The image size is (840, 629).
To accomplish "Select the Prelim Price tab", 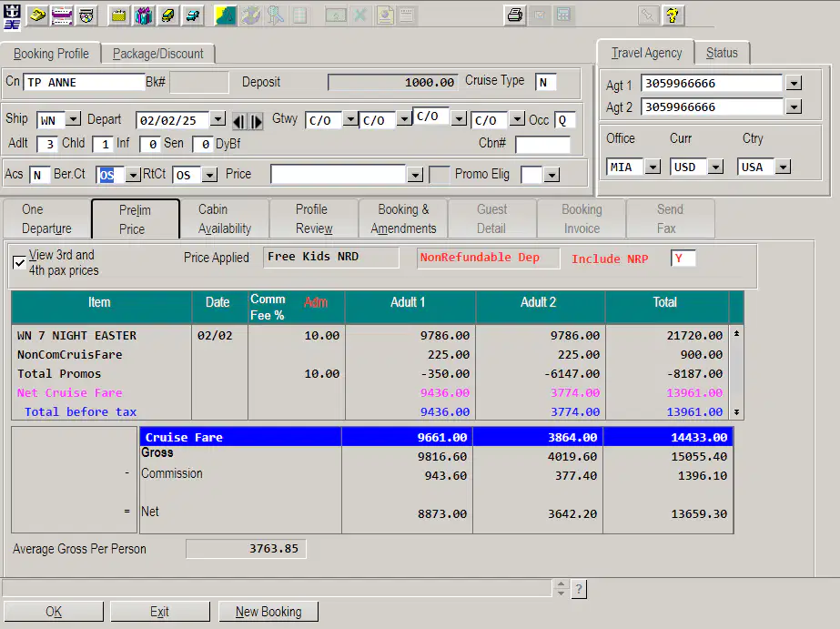I will click(135, 218).
